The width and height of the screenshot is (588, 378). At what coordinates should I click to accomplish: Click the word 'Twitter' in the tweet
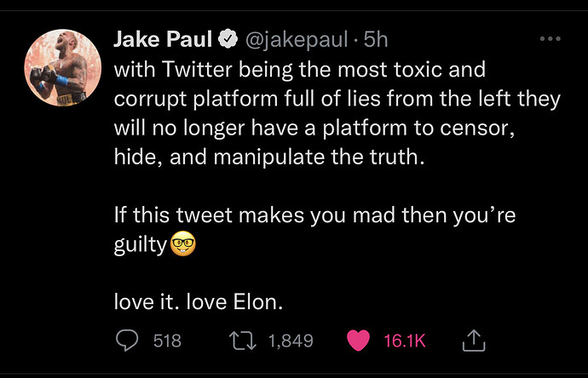click(197, 69)
